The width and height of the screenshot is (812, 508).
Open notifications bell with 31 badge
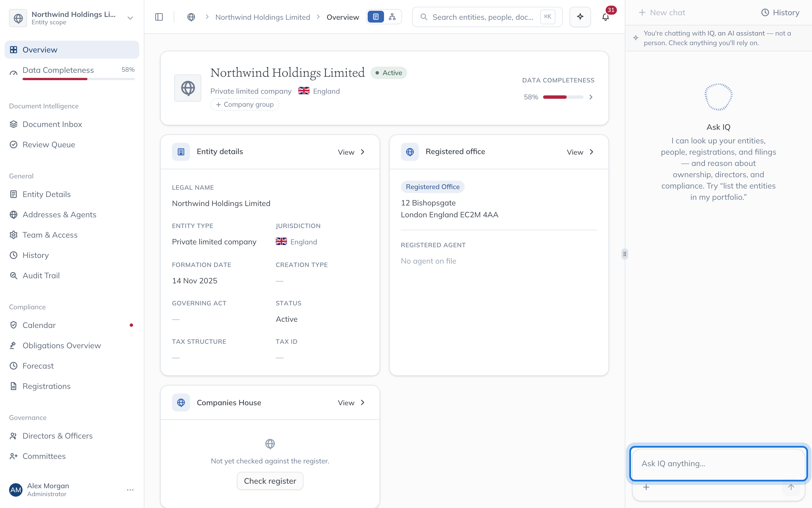[x=606, y=17]
